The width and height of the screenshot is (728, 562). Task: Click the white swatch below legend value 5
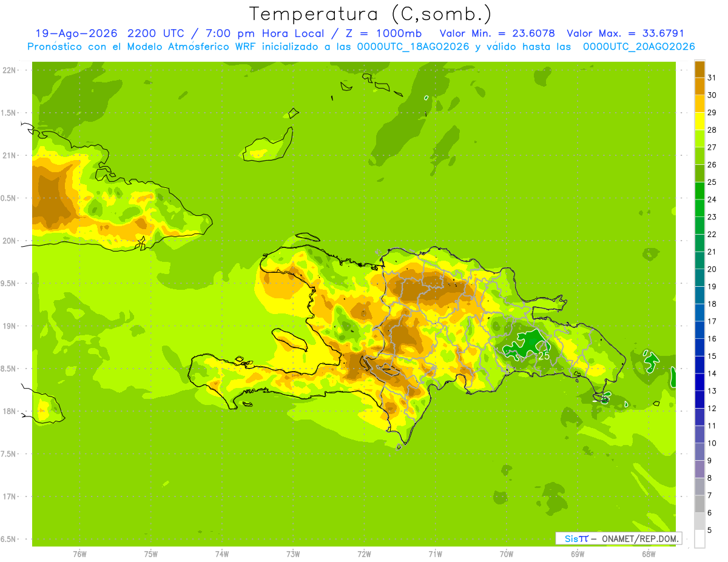point(699,539)
